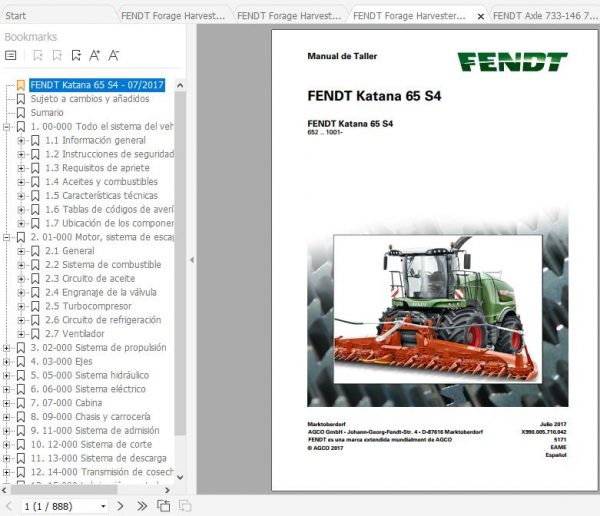
Task: Collapse 2. 01-000 Motor node
Action: 7,237
